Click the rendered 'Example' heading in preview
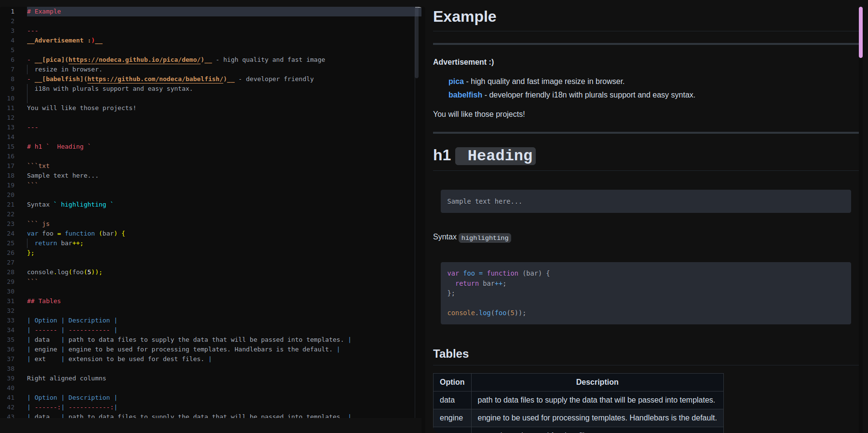868x433 pixels. (464, 17)
